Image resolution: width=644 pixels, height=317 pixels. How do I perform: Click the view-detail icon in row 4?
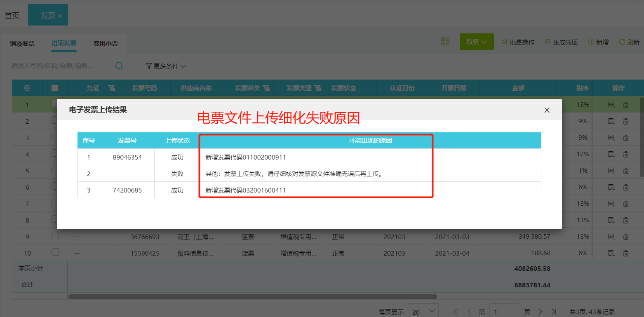click(x=611, y=154)
